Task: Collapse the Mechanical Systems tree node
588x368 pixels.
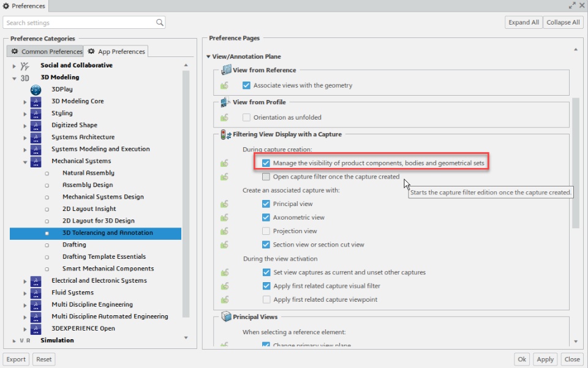Action: 25,161
